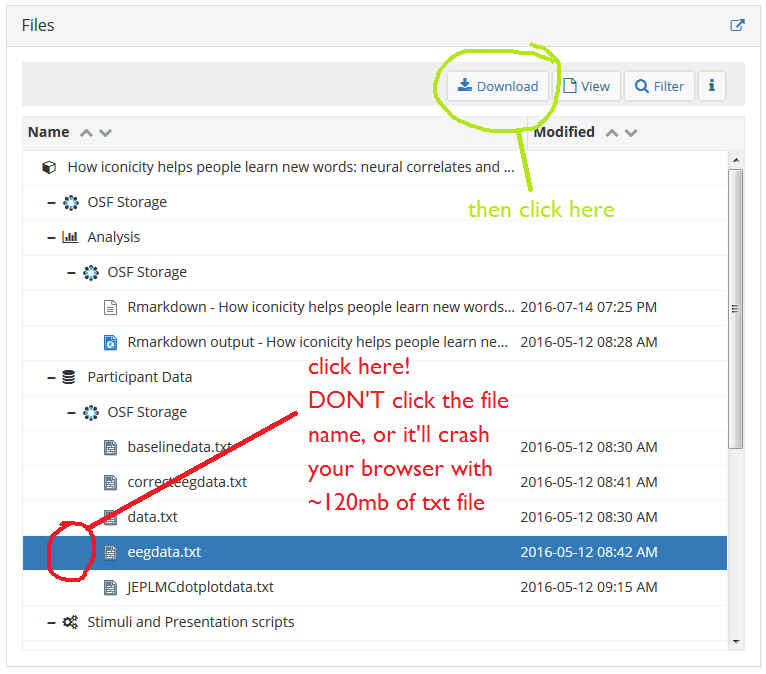
Task: Collapse the top-level OSF Storage
Action: pyautogui.click(x=51, y=202)
